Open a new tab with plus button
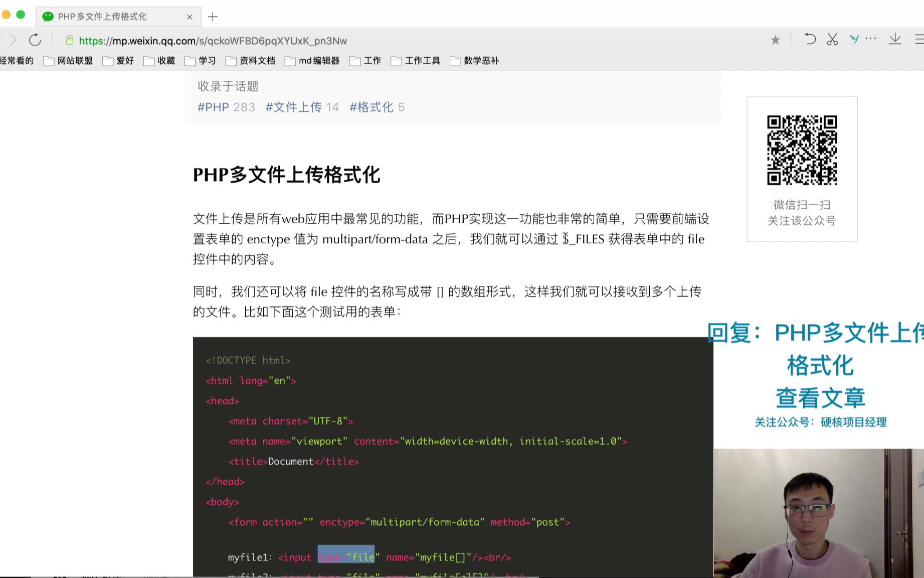 pyautogui.click(x=213, y=17)
